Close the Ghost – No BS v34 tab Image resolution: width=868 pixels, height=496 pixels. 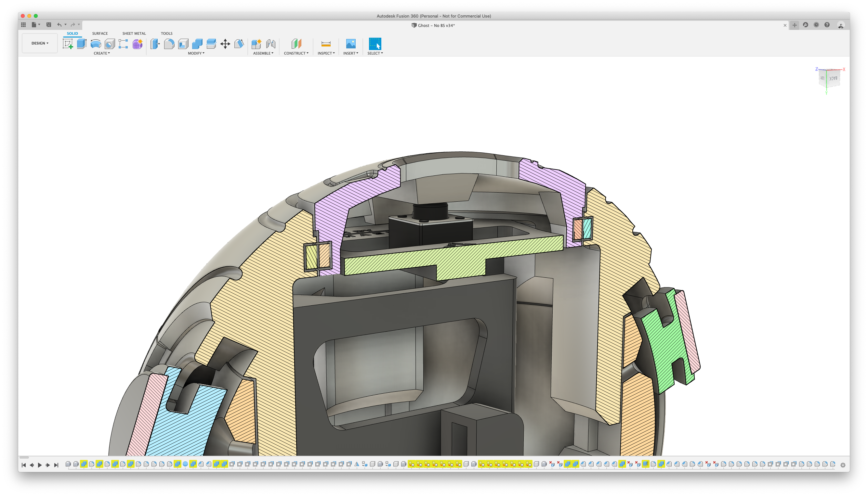point(785,26)
